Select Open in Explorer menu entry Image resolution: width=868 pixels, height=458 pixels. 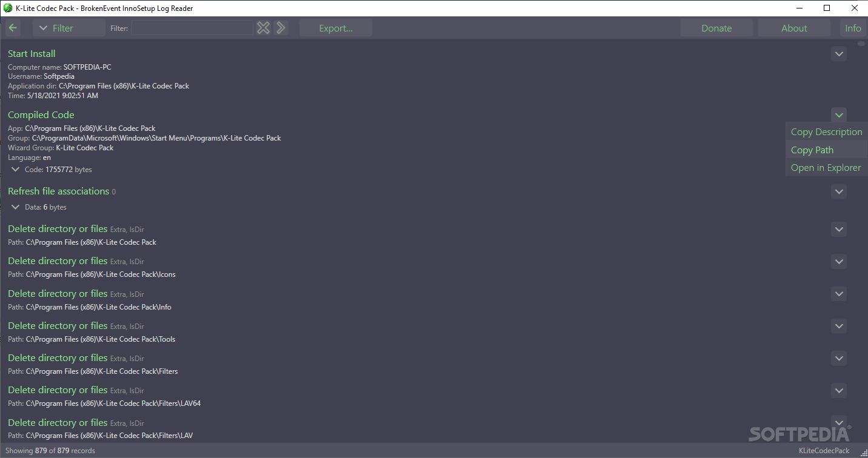(826, 167)
